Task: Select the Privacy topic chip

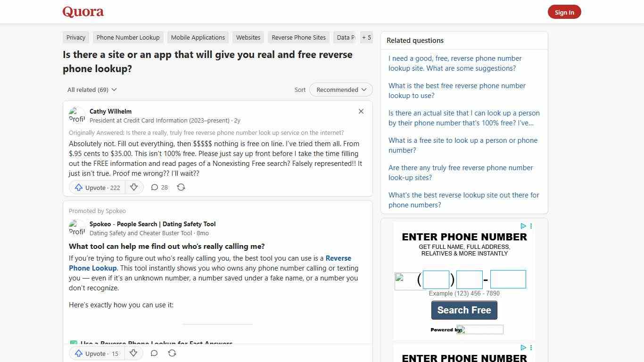Action: pyautogui.click(x=75, y=37)
